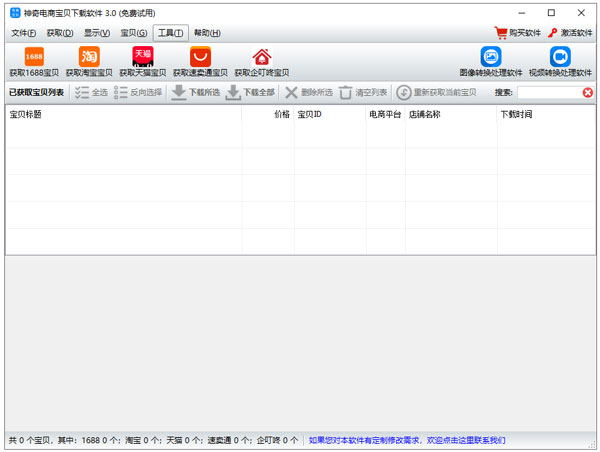600x452 pixels.
Task: Open the 获取(D) menu
Action: pos(60,33)
